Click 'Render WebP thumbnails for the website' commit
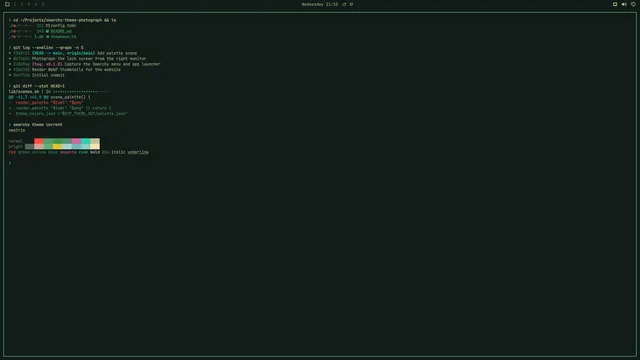Screen dimensions: 640x360 pyautogui.click(x=76, y=69)
